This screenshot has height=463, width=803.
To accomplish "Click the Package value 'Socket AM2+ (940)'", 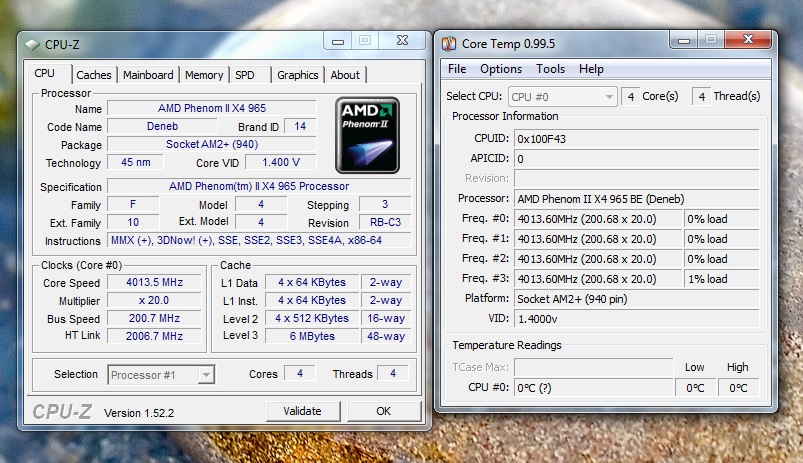I will point(212,144).
